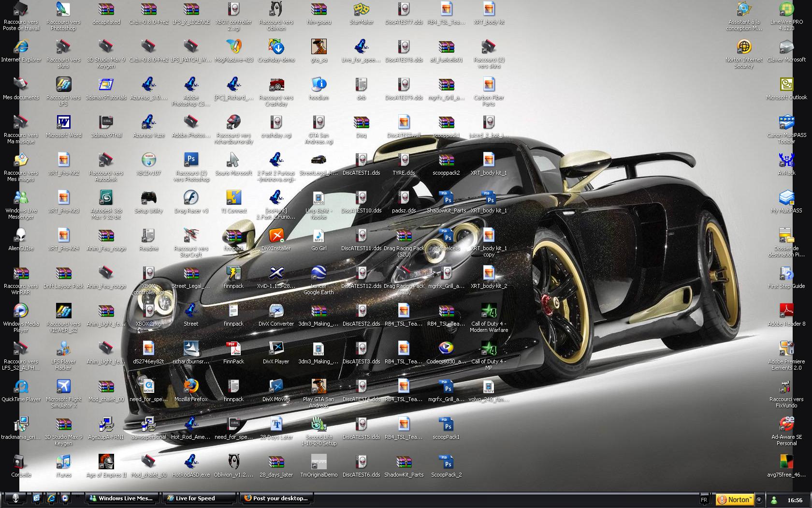This screenshot has width=812, height=508.
Task: Open the Age of Empires III icon
Action: pos(106,462)
